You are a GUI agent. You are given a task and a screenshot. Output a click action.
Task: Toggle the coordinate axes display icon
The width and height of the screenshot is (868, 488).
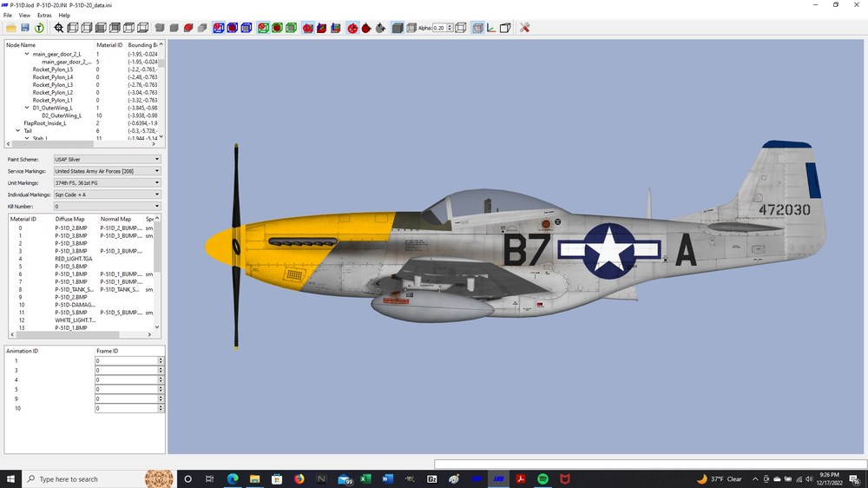(491, 28)
